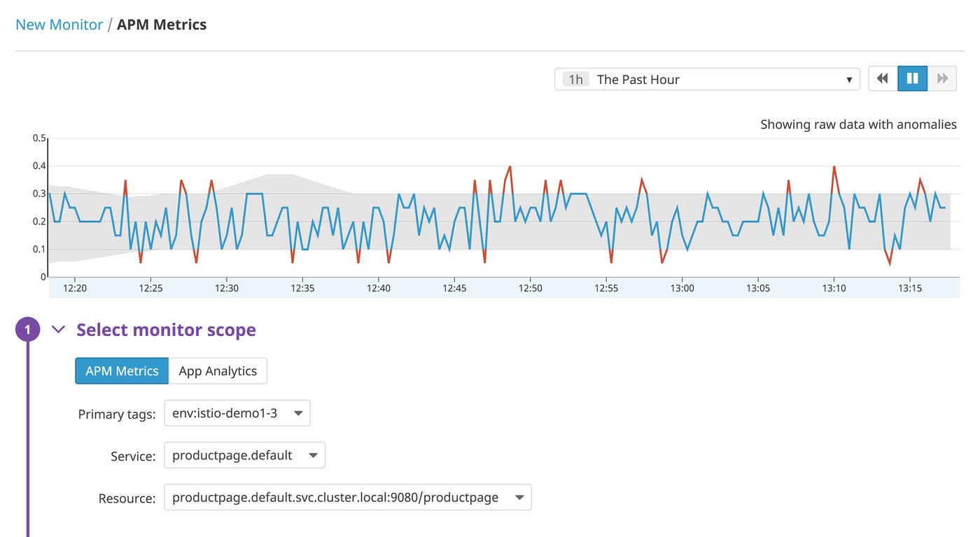Image resolution: width=980 pixels, height=537 pixels.
Task: Expand the Service productpage.default dropdown
Action: click(x=244, y=455)
